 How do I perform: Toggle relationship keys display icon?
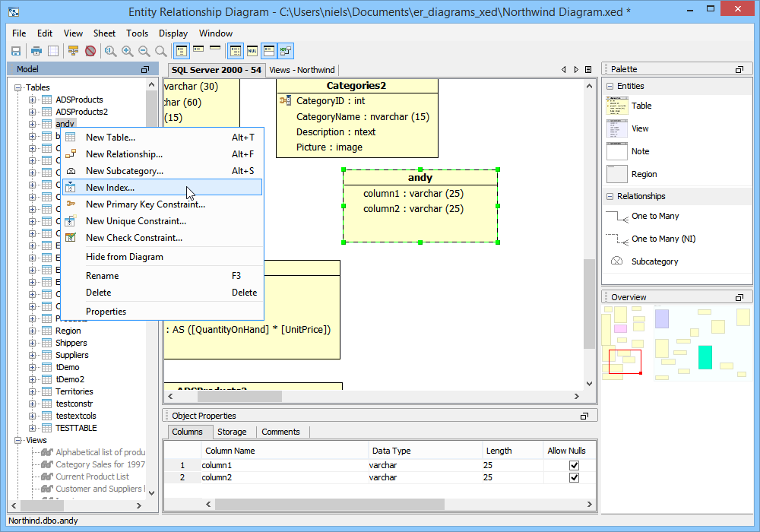[286, 51]
